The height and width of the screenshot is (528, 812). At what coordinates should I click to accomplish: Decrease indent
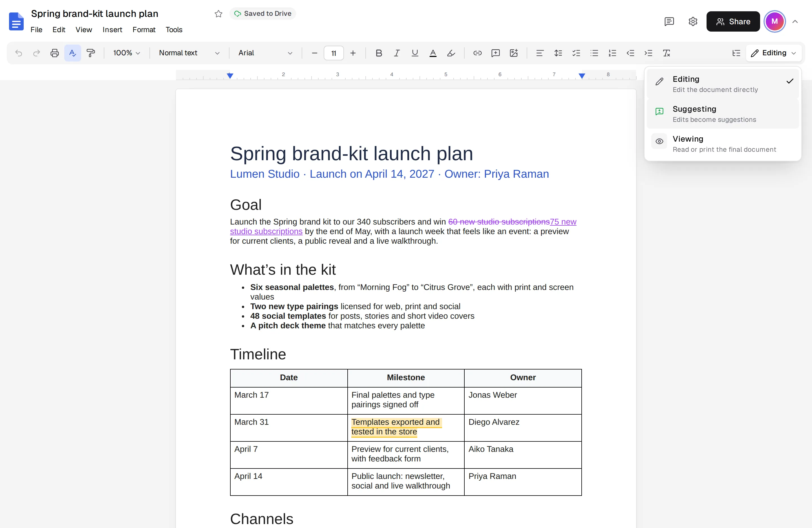coord(630,53)
